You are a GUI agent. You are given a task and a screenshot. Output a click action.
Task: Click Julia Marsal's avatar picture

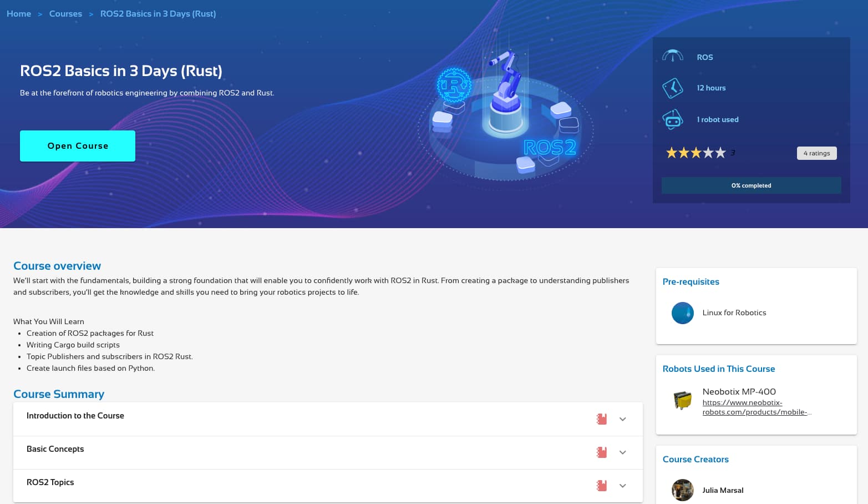(683, 490)
